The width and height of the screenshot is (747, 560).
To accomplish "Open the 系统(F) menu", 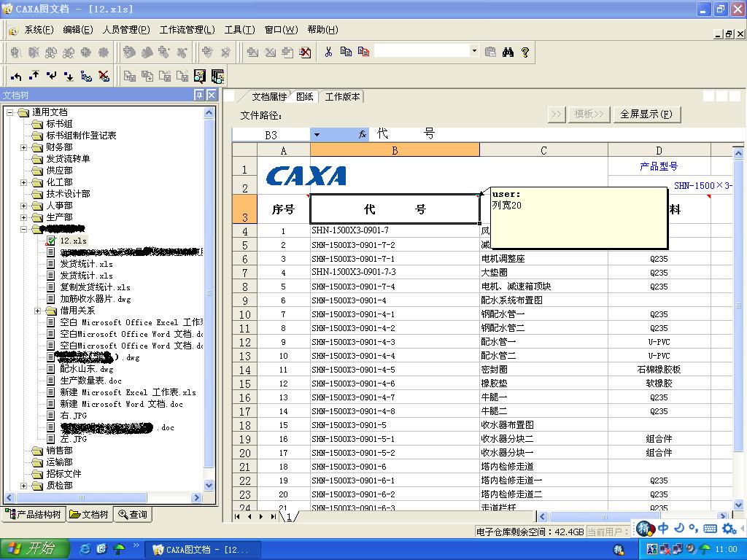I will 39,30.
